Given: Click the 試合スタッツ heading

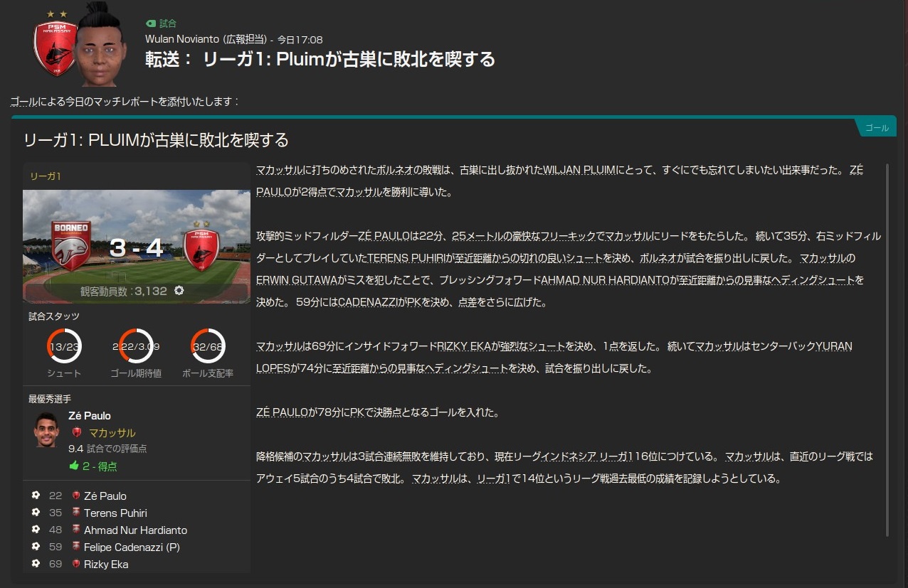Looking at the screenshot, I should [54, 316].
